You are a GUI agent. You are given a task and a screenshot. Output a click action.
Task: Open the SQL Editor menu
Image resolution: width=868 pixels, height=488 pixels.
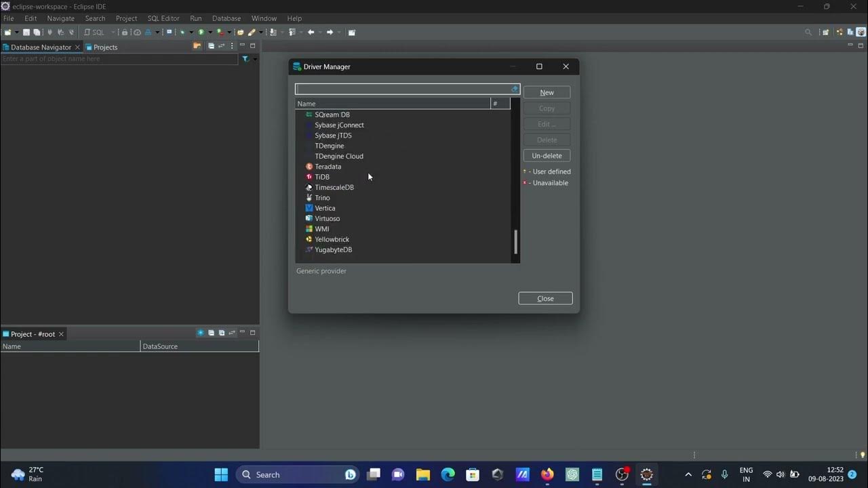[x=163, y=18]
